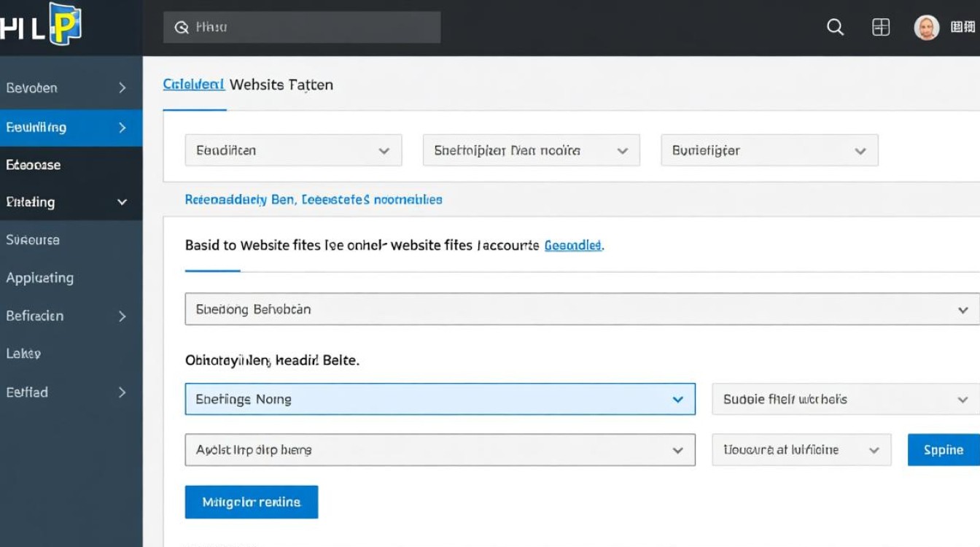Open the highlighted Ebehiinge Noing dropdown
Viewport: 980px width, 547px height.
click(x=439, y=399)
